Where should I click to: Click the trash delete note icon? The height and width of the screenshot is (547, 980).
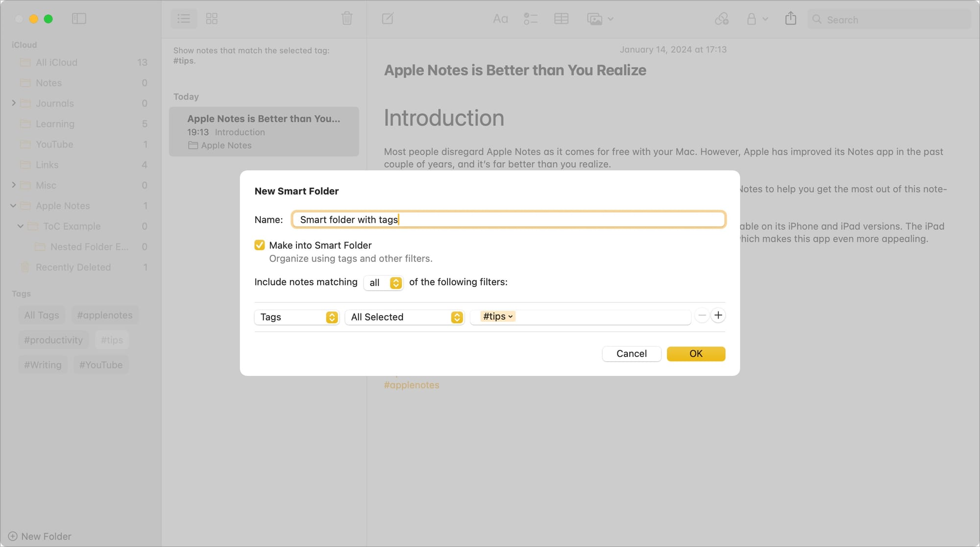[346, 19]
